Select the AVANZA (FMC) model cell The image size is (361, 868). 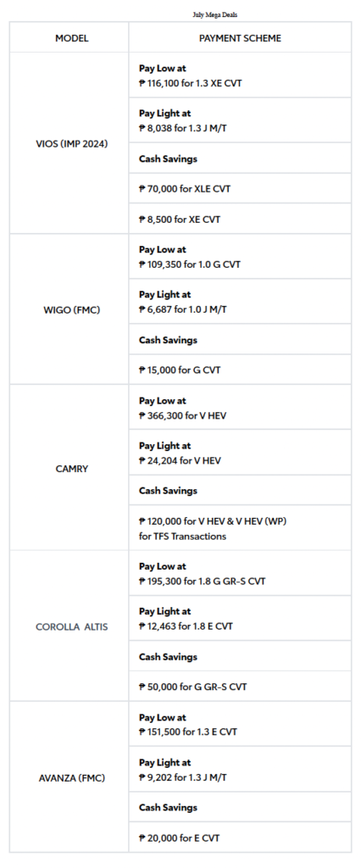pos(69,777)
